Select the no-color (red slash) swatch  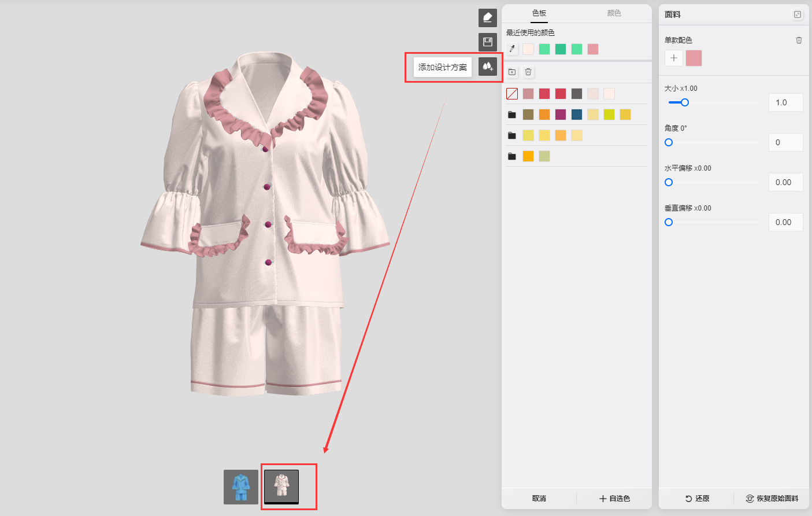(512, 94)
